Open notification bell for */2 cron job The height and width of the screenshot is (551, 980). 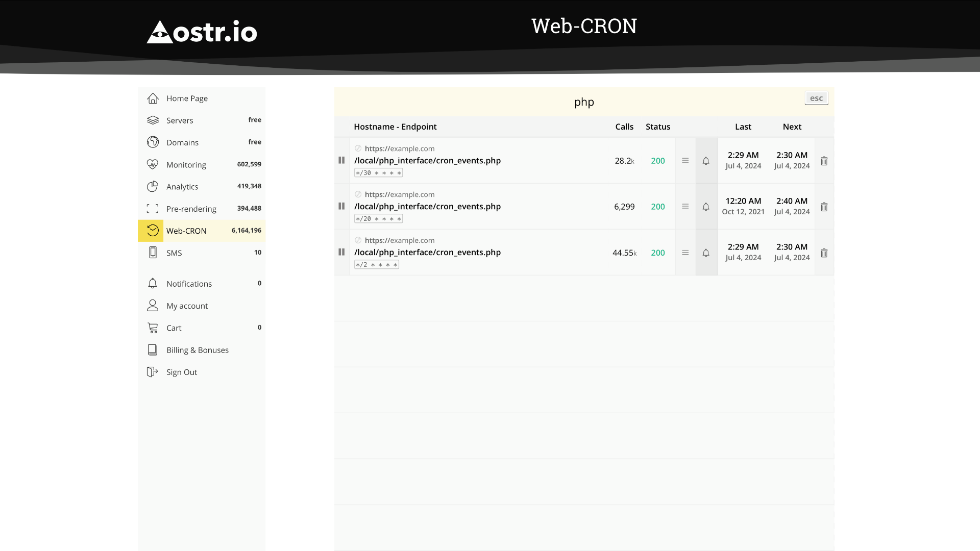706,253
